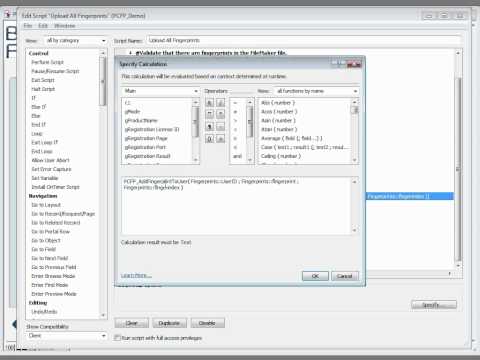Insert the multiplication asterisk operator button
Screen dimensions: 480x360
click(x=220, y=114)
